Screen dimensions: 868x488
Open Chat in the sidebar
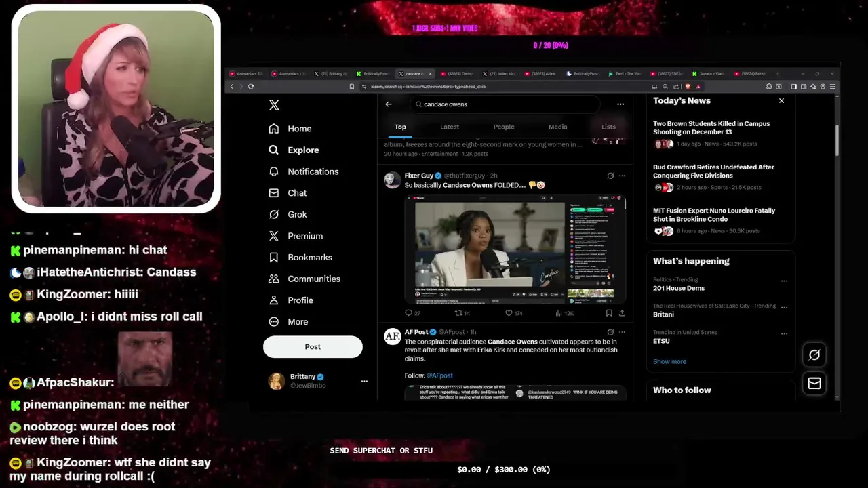pyautogui.click(x=288, y=193)
